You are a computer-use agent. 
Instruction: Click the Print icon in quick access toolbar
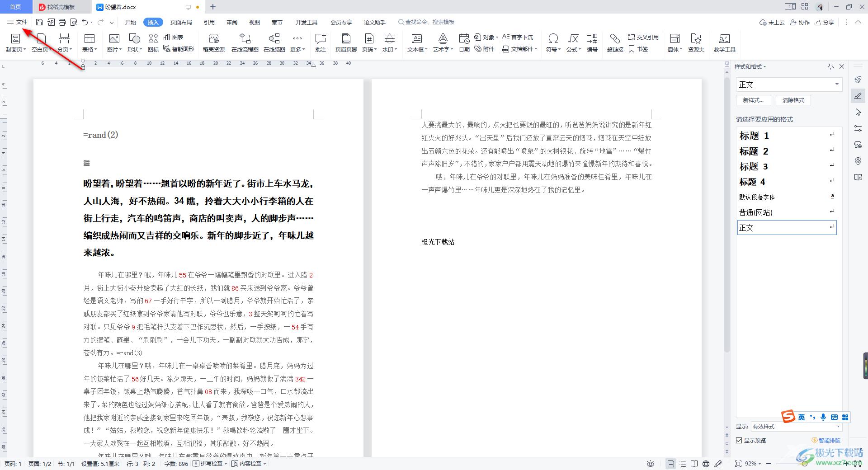pos(62,22)
